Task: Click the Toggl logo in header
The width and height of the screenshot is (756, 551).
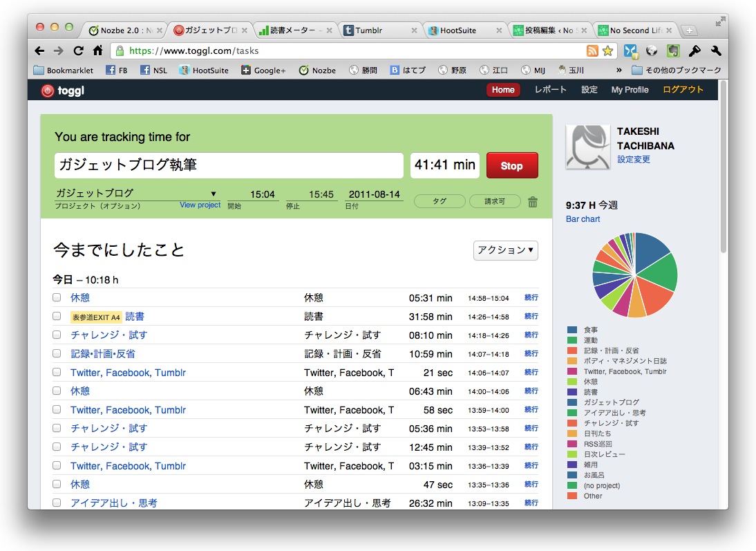Action: point(62,91)
